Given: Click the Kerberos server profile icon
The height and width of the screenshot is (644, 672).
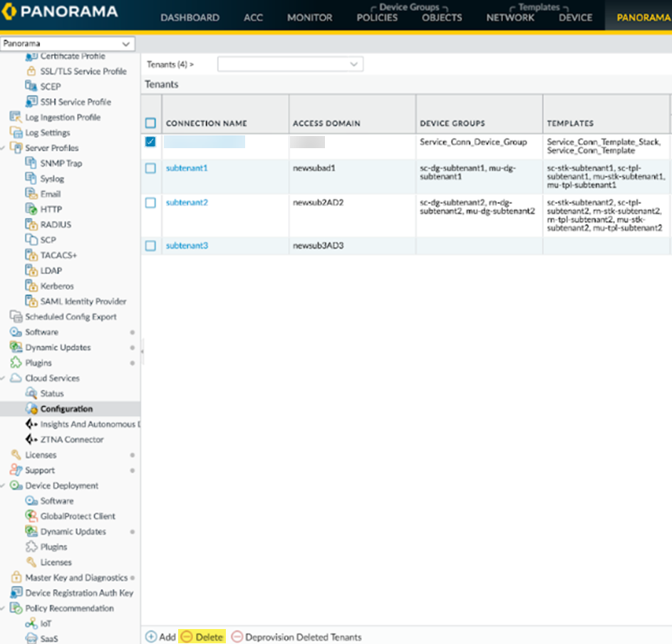Looking at the screenshot, I should 31,286.
